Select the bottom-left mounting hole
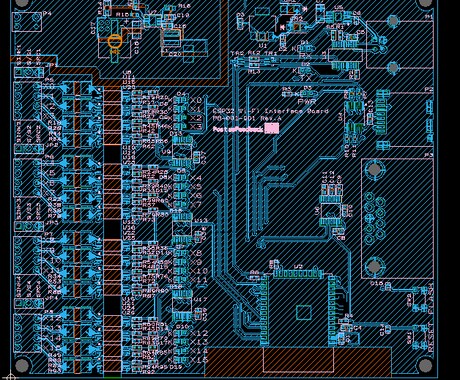Viewport: 460px width, 380px height. [22, 366]
